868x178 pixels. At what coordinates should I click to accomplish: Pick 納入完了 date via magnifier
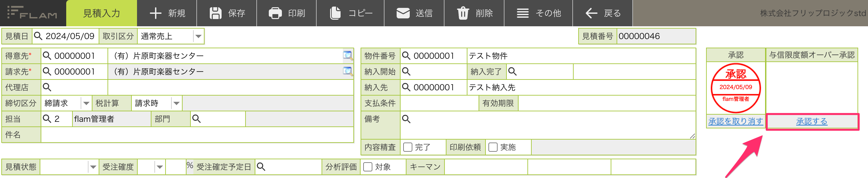(x=512, y=72)
